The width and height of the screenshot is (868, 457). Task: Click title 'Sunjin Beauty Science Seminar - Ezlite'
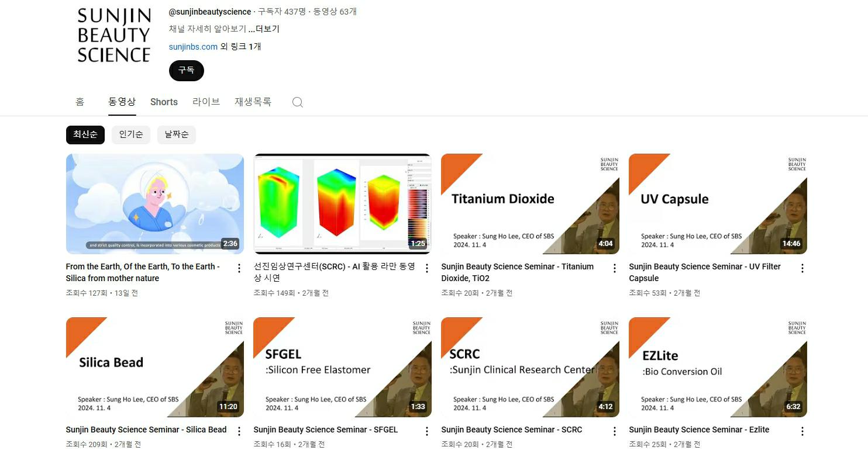[x=699, y=430]
